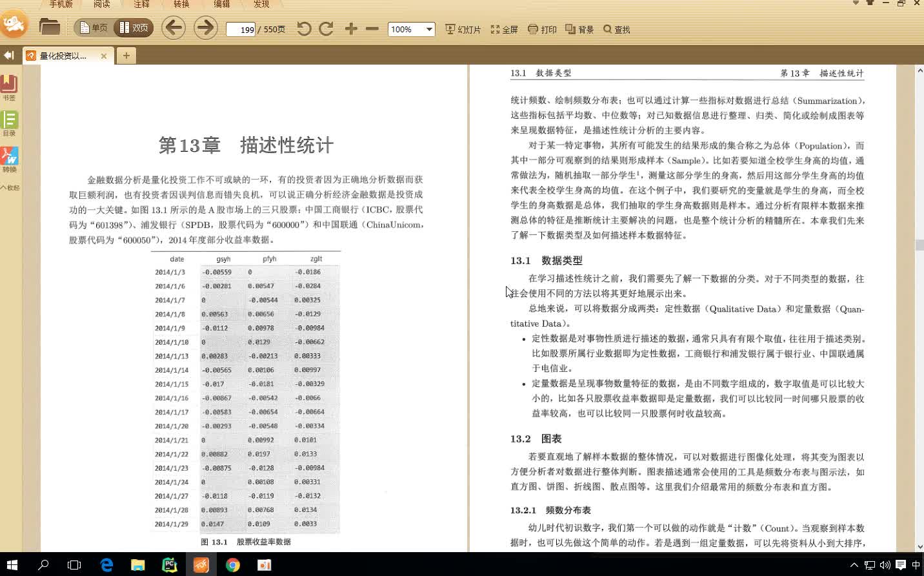Open Google Chrome from taskbar
The height and width of the screenshot is (576, 924).
(x=233, y=565)
